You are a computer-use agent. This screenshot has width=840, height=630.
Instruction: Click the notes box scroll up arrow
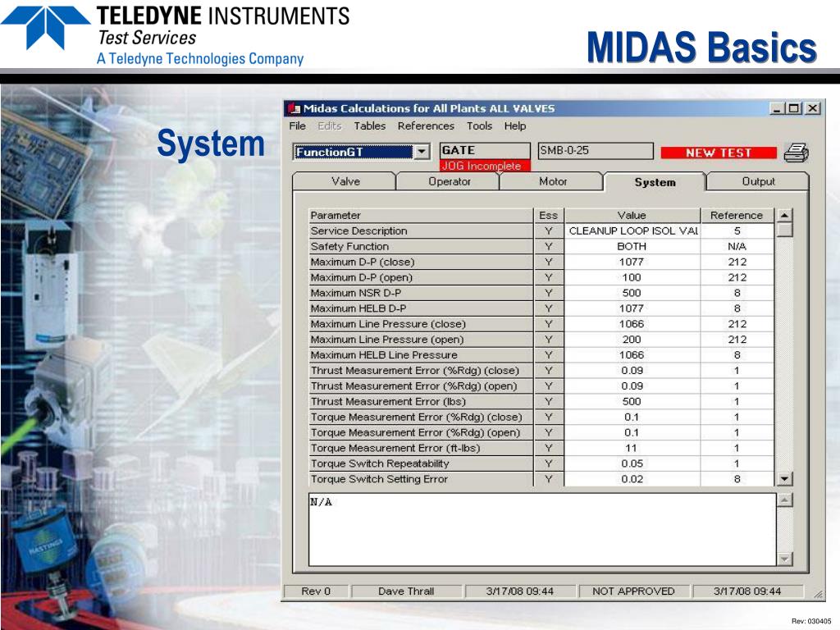[x=784, y=500]
